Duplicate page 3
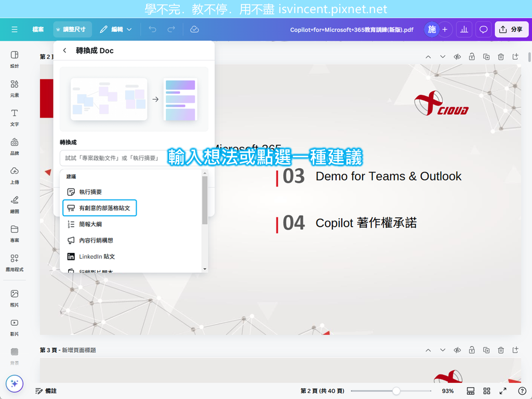 486,350
